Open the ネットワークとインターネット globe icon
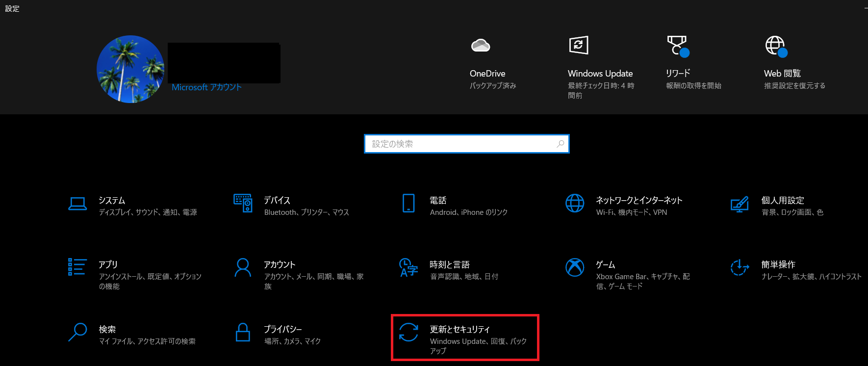Viewport: 868px width, 366px height. pos(575,203)
